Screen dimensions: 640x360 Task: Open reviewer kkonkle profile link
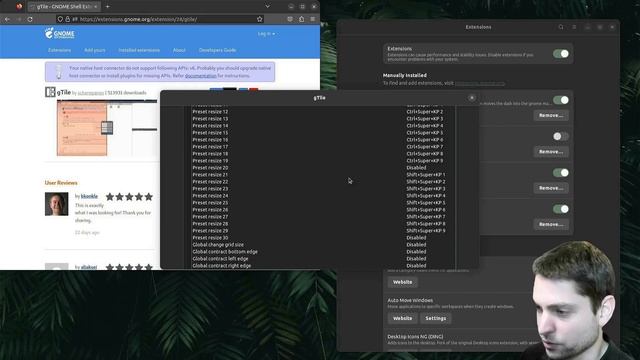[89, 196]
